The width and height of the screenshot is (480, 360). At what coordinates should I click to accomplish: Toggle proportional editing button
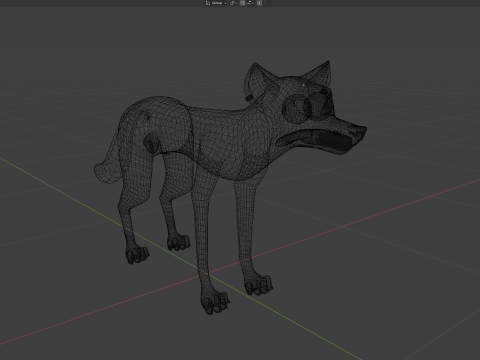259,3
